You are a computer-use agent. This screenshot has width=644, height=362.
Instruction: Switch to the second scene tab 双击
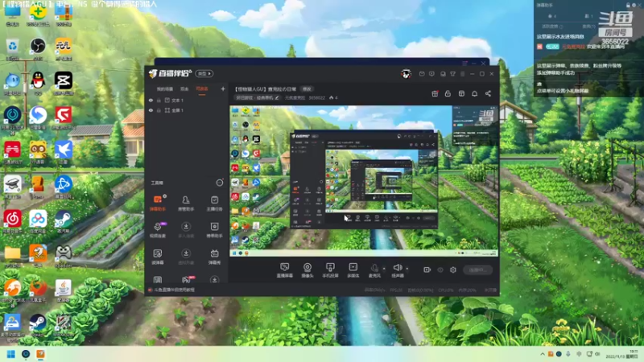click(184, 89)
